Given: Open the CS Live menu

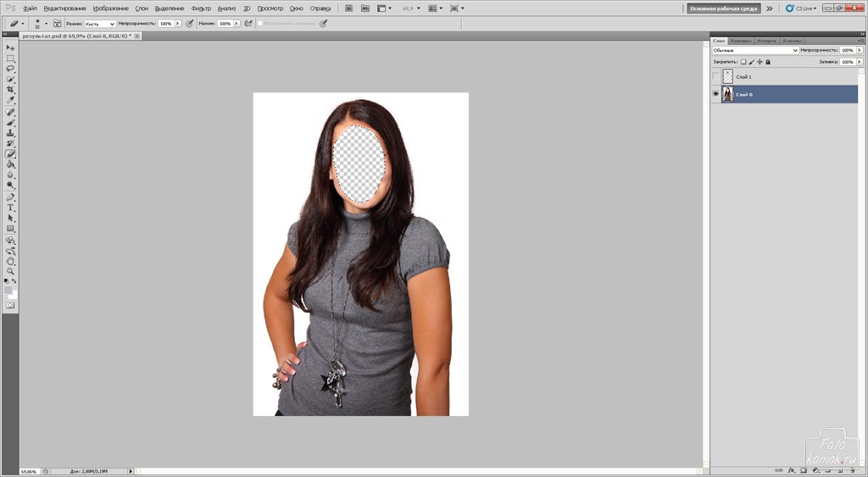Looking at the screenshot, I should pyautogui.click(x=801, y=8).
